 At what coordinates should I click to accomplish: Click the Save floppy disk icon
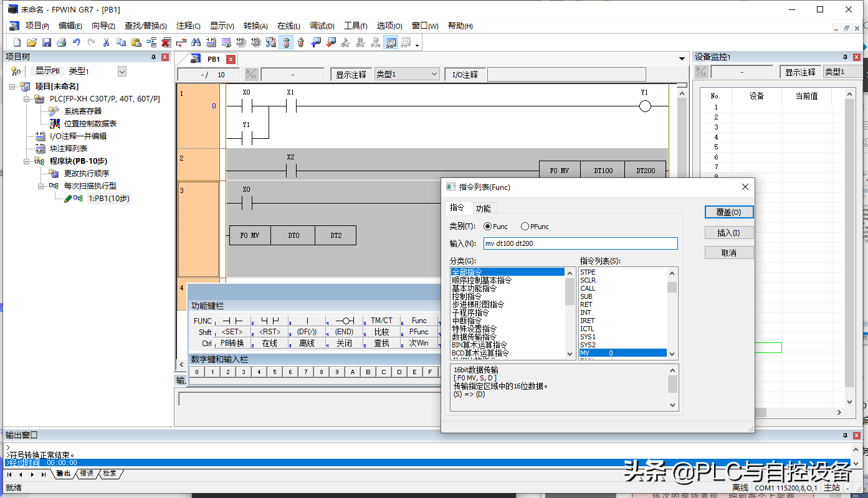(47, 43)
